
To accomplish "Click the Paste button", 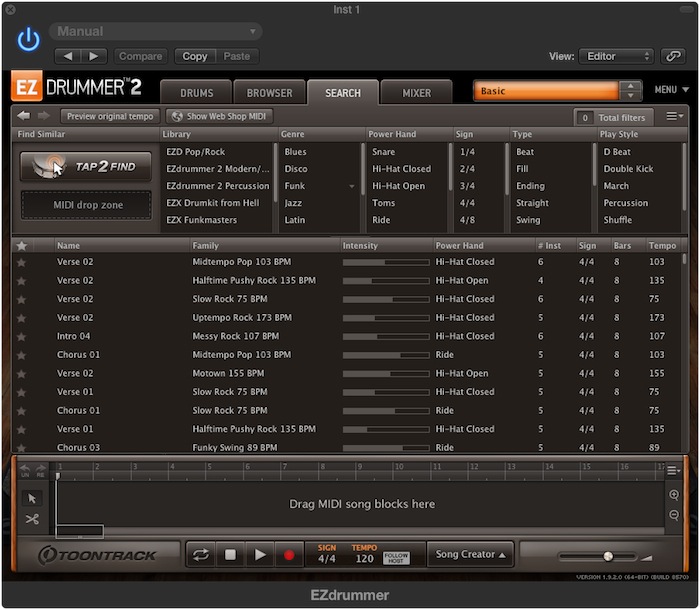I will (237, 56).
